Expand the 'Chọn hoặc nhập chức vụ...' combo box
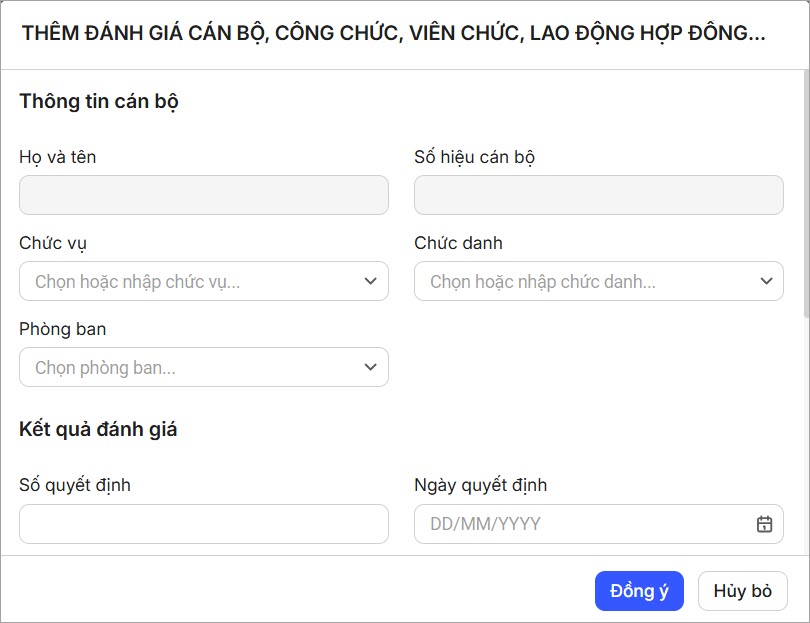Screen dimensions: 810x623 [190, 282]
